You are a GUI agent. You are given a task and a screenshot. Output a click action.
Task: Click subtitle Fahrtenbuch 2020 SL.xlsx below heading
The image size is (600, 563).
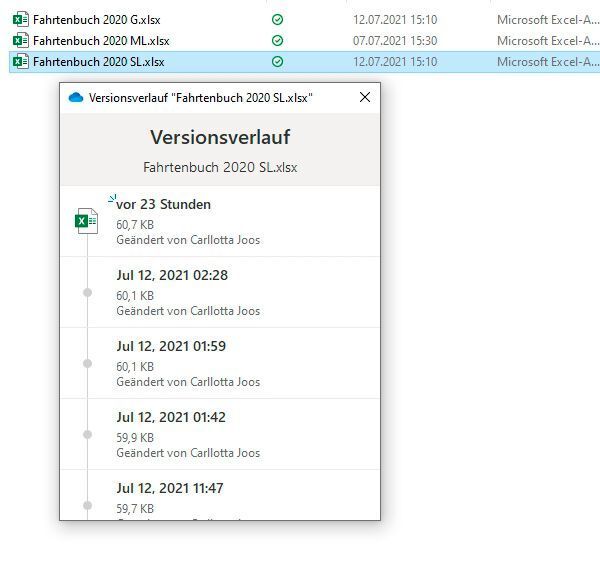(x=220, y=167)
